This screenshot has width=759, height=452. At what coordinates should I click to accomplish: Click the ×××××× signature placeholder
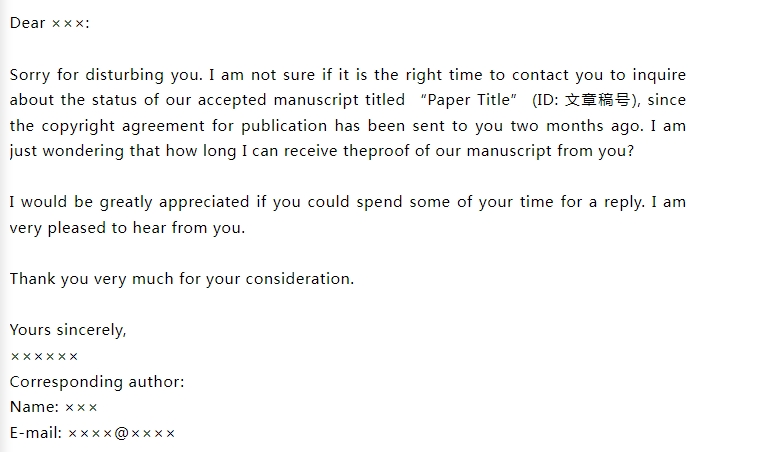pos(44,357)
